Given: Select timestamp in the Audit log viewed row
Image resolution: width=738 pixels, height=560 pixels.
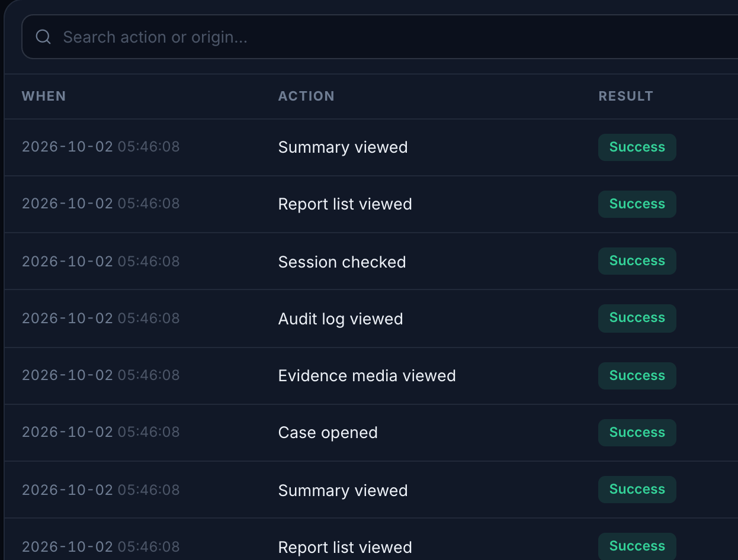Looking at the screenshot, I should [101, 318].
